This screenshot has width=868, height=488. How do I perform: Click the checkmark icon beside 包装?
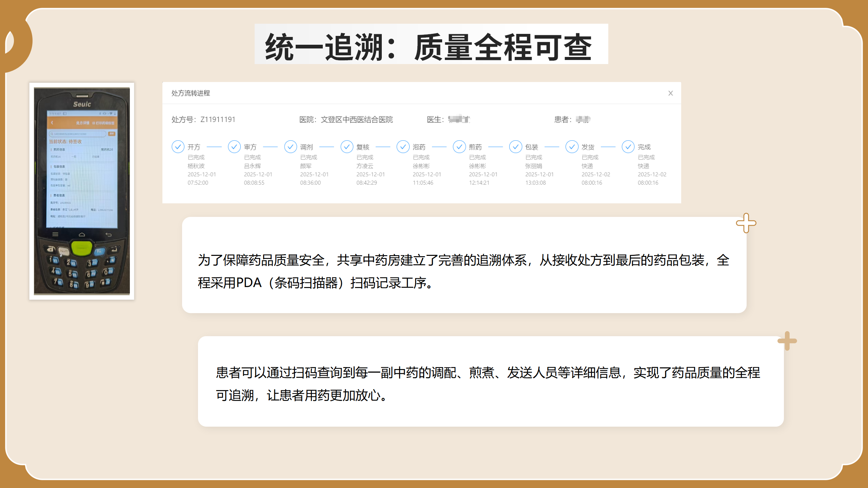click(516, 147)
